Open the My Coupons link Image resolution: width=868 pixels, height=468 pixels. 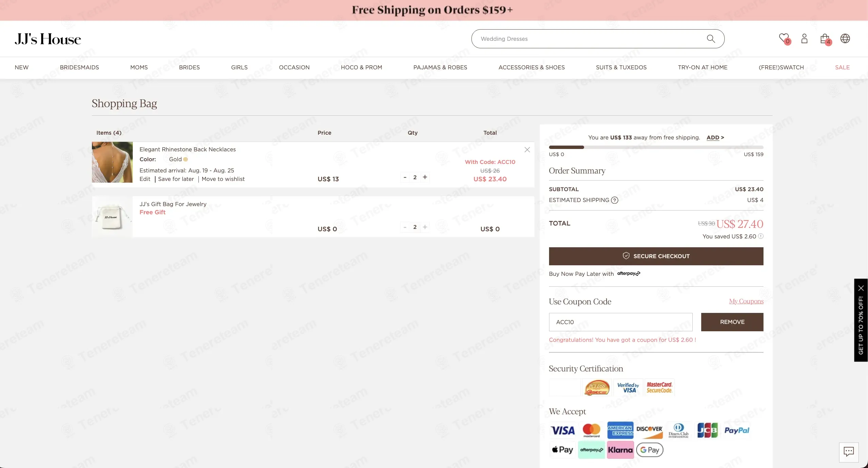coord(746,301)
